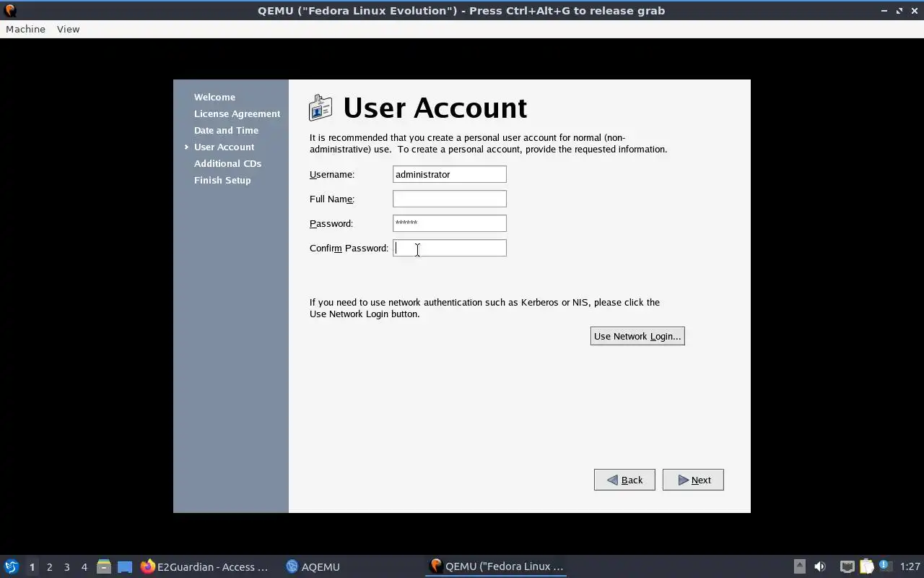Click Use Network Login button
The height and width of the screenshot is (578, 924).
pos(637,336)
